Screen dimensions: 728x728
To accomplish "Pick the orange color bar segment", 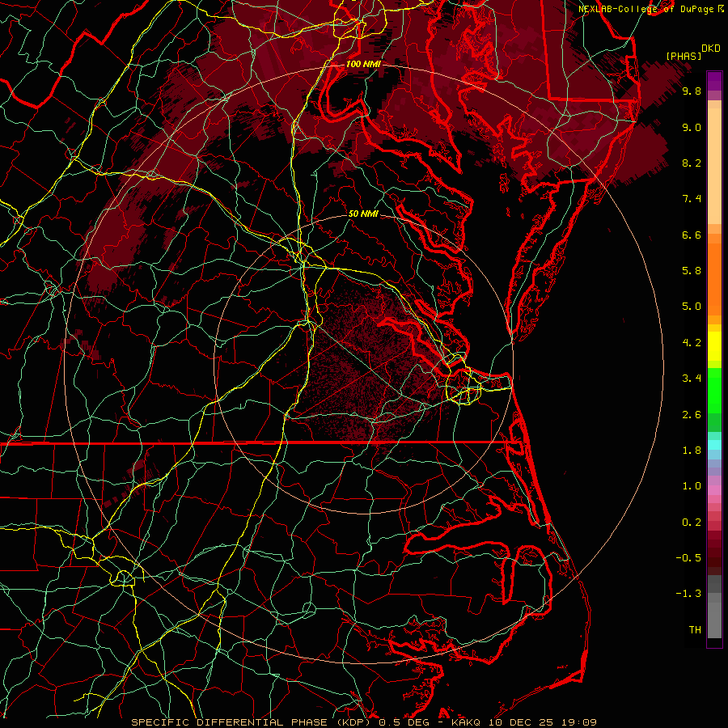I will pyautogui.click(x=714, y=279).
